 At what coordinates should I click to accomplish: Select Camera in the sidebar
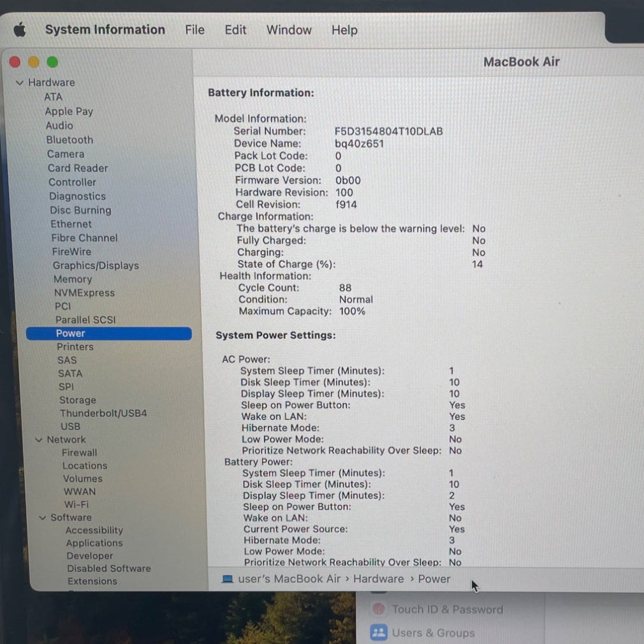66,154
